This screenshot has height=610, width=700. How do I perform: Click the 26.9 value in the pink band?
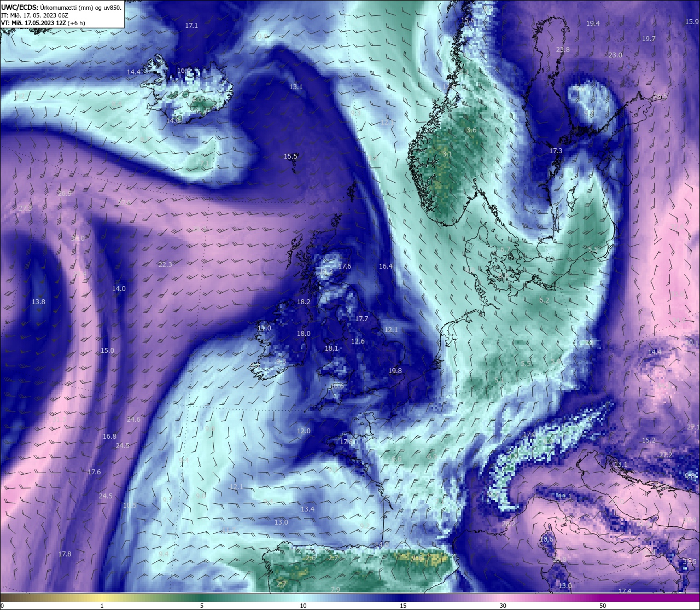65,194
